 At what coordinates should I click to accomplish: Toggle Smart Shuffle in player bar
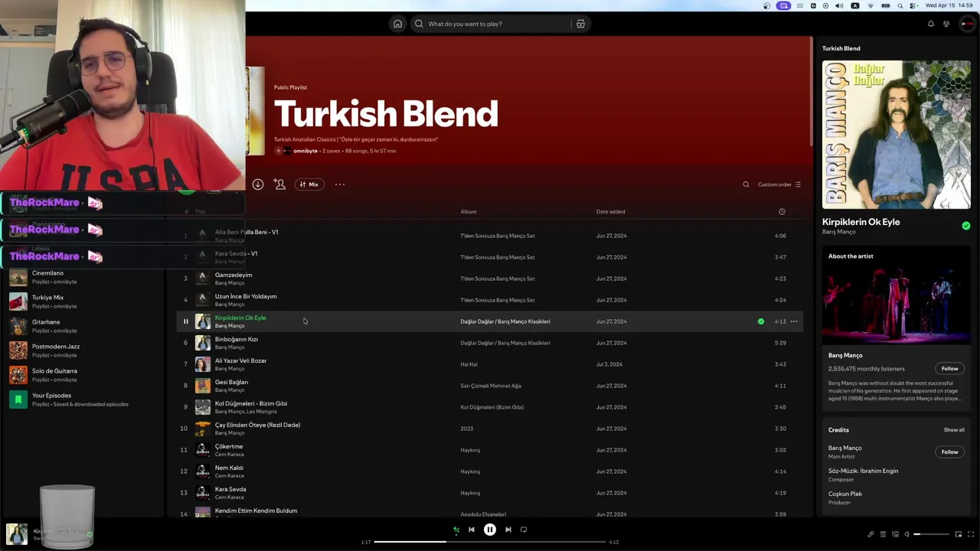(x=456, y=530)
